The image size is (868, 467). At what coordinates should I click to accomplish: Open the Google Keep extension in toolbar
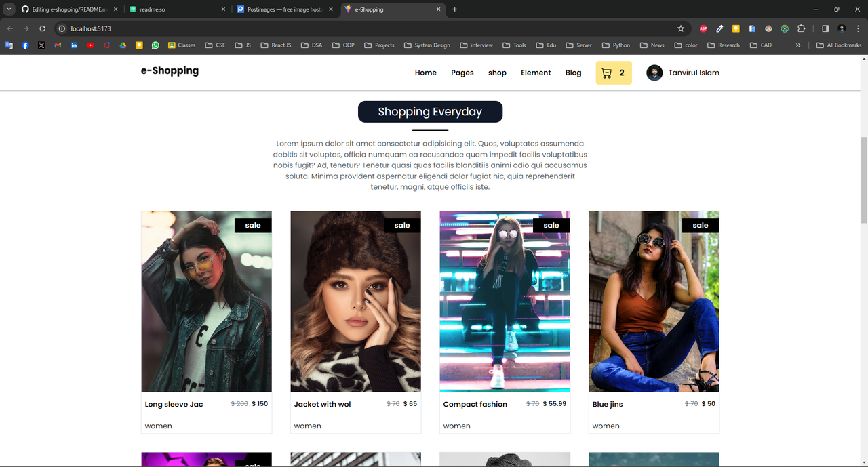(736, 28)
